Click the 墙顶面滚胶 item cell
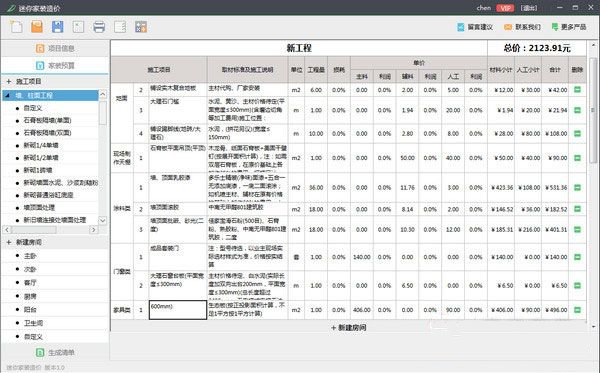 pos(178,209)
